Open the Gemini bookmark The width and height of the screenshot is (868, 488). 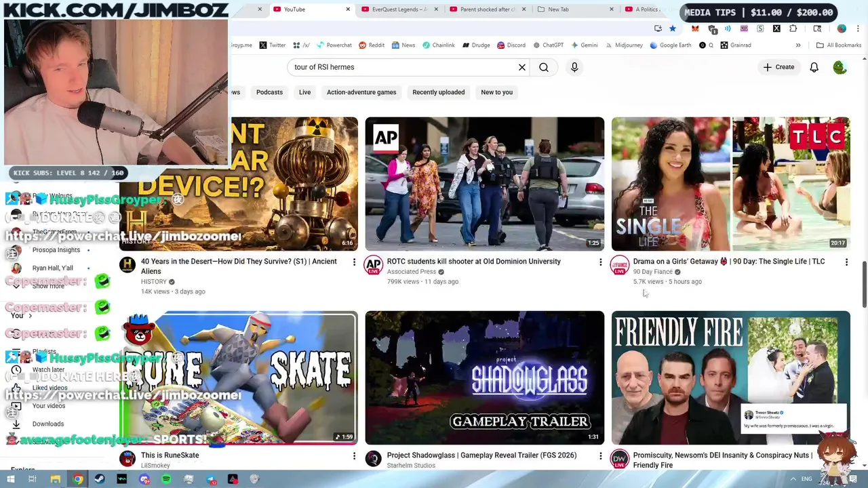tap(584, 45)
